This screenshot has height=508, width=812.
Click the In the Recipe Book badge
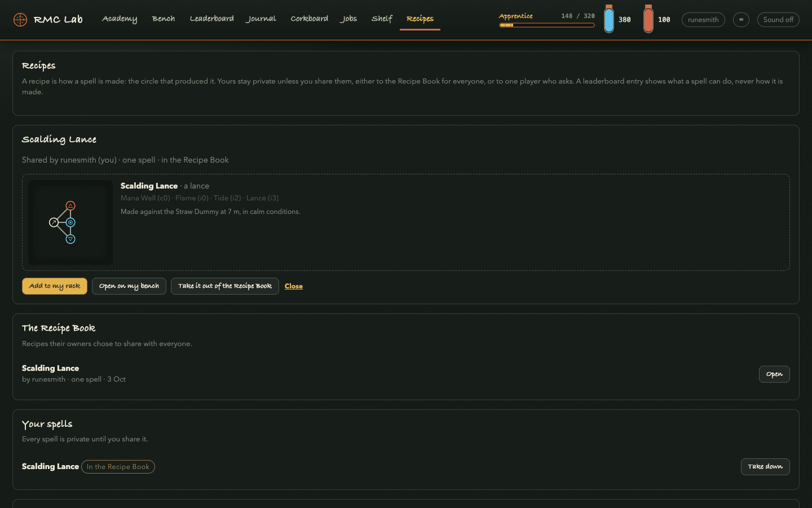118,467
